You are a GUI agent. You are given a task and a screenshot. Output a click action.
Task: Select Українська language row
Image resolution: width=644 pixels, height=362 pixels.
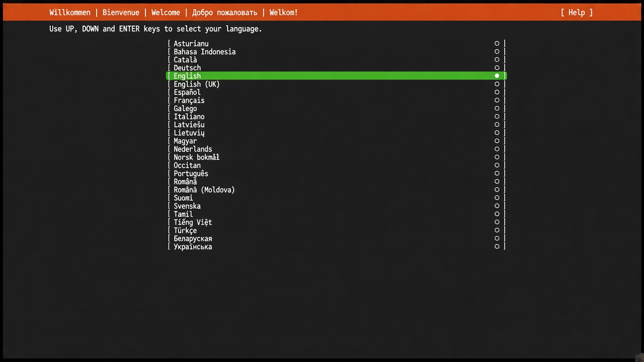(x=336, y=247)
